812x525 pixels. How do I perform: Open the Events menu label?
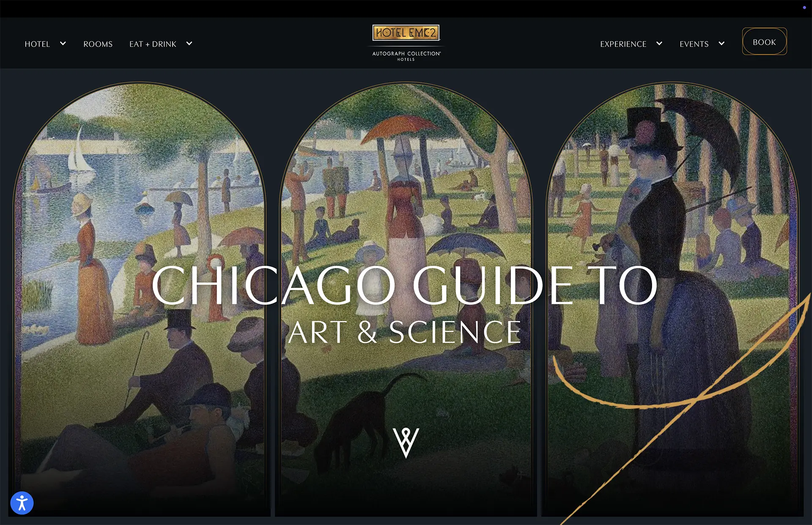[694, 44]
